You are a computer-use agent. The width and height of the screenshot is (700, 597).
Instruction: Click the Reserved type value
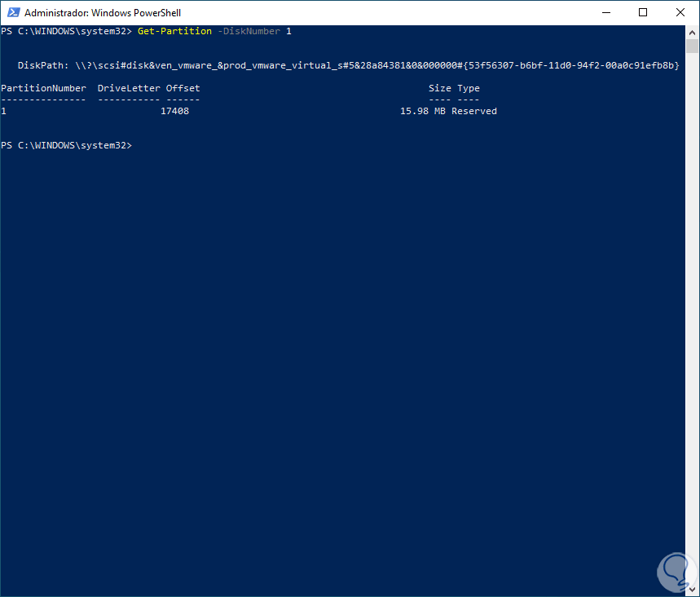[474, 111]
